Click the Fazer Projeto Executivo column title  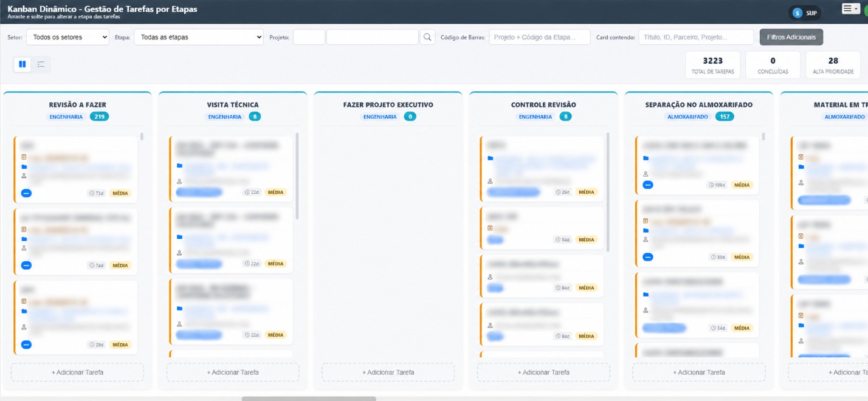[x=388, y=105]
